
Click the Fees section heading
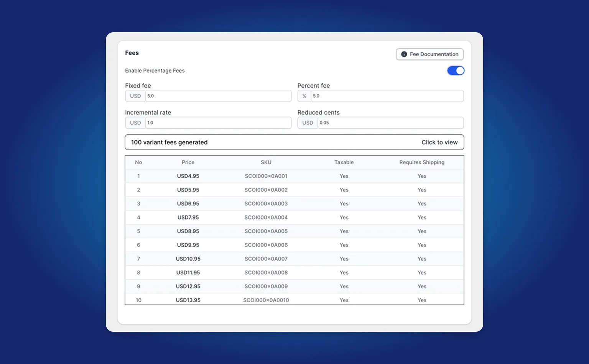(x=132, y=53)
